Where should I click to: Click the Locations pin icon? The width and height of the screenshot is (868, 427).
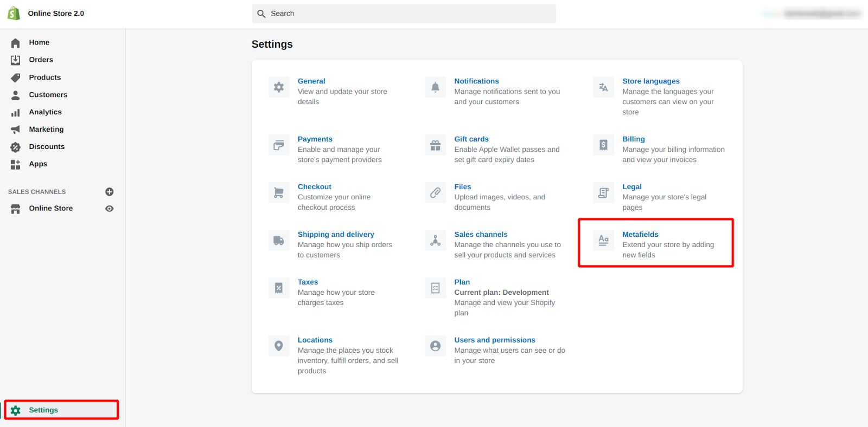[x=279, y=346]
